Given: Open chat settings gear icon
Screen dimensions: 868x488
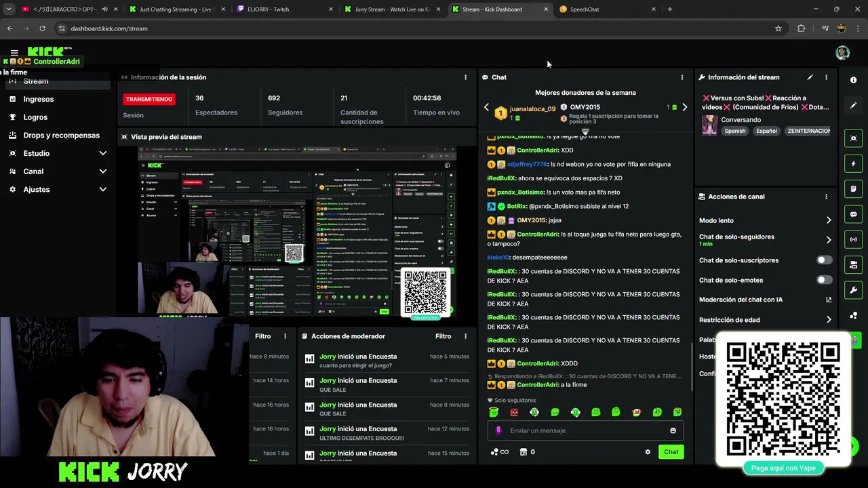Looking at the screenshot, I should (x=648, y=452).
